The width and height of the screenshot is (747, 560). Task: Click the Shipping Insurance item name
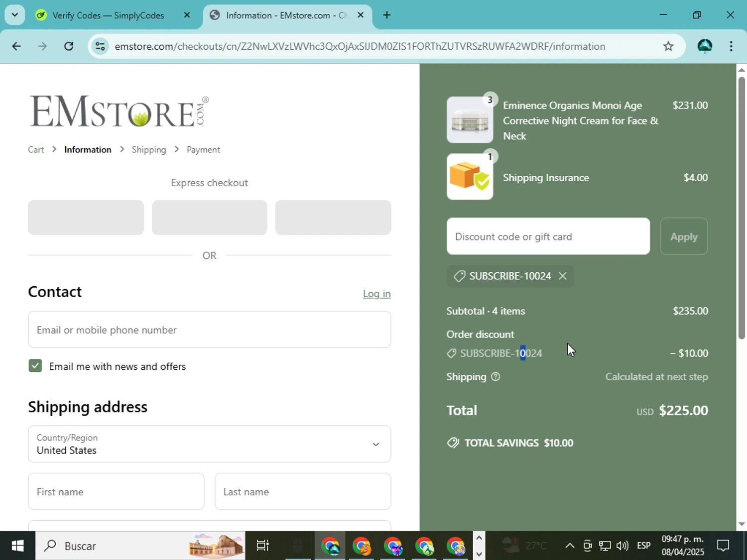[546, 178]
